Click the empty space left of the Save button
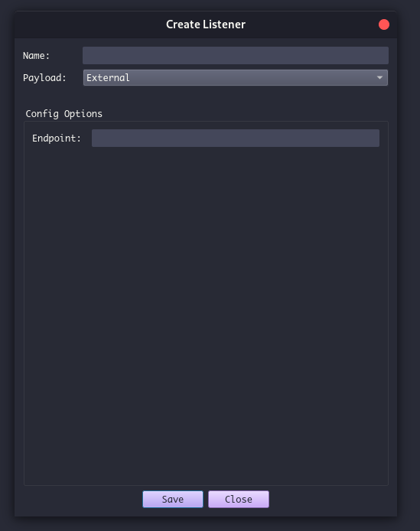This screenshot has width=420, height=531. coord(81,499)
